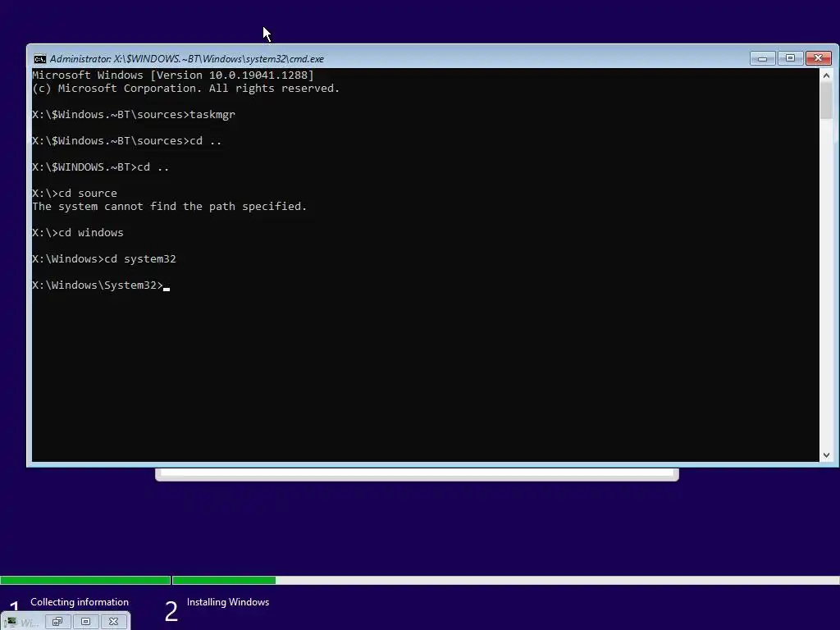Click the "Installing Windows" step label
This screenshot has width=840, height=630.
[228, 602]
